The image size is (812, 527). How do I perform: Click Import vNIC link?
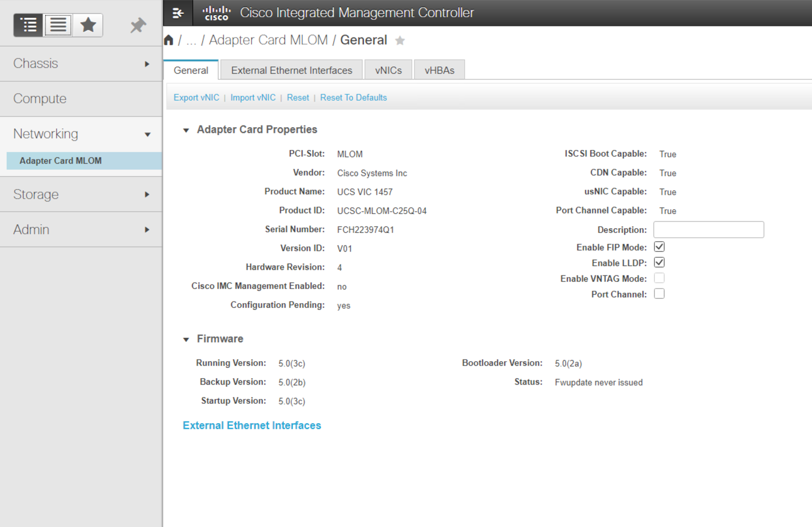(x=253, y=98)
